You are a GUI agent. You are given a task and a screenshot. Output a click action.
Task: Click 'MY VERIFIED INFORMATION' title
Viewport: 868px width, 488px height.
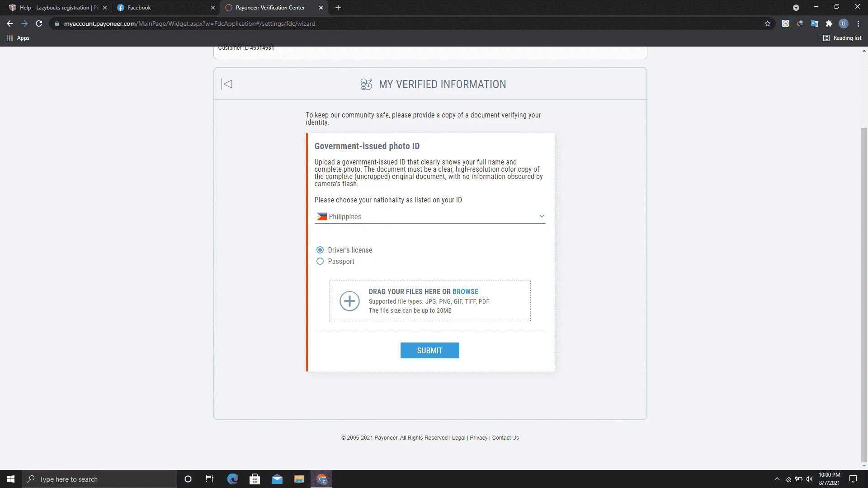pyautogui.click(x=443, y=84)
